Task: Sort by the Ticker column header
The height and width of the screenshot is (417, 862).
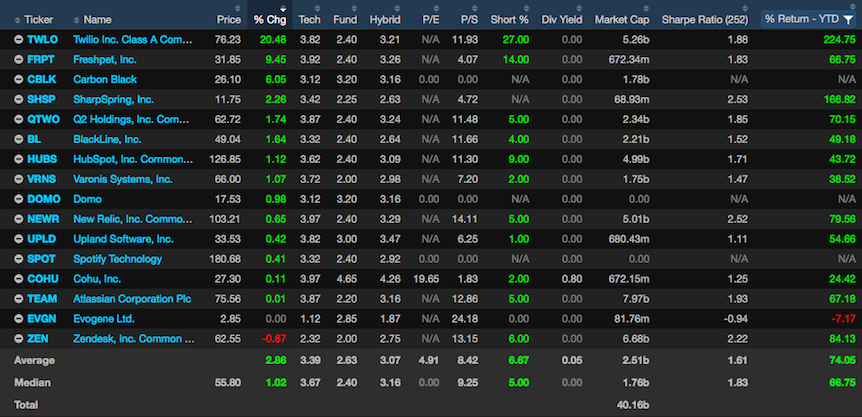Action: point(38,20)
